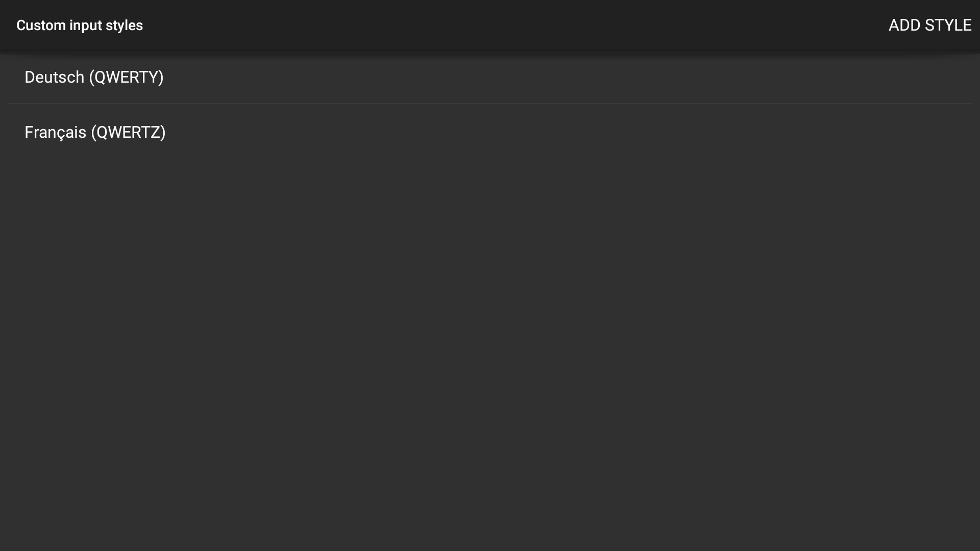The width and height of the screenshot is (980, 551).
Task: Select the German QWERTY layout entry
Action: [x=490, y=77]
